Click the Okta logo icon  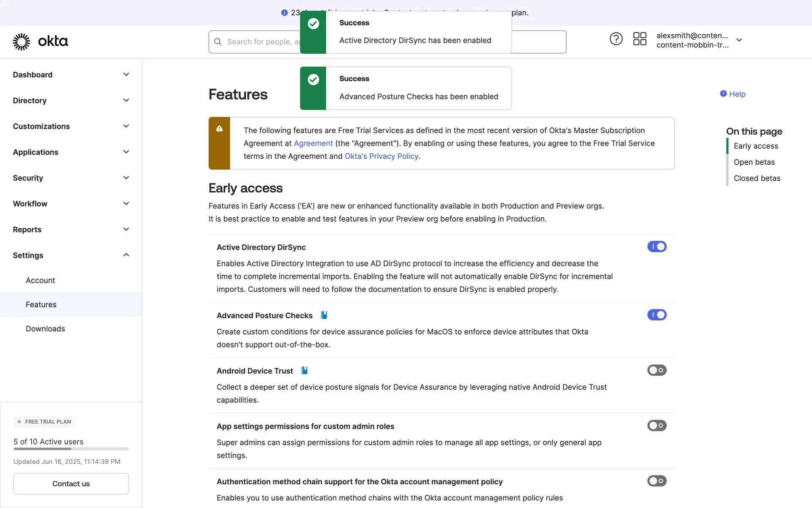click(22, 41)
